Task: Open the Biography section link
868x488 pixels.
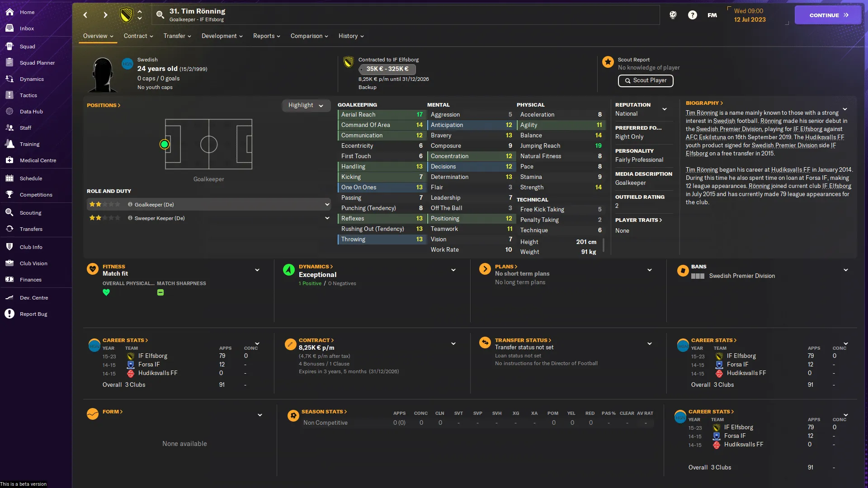Action: 704,103
